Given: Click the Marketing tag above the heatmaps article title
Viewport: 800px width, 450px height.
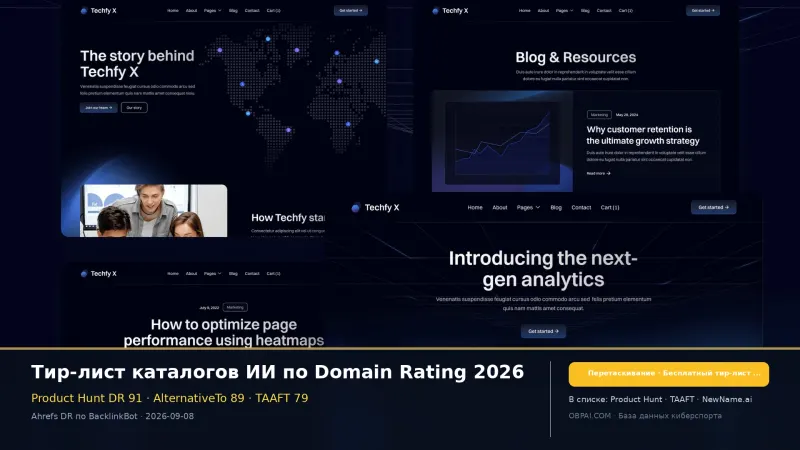Looking at the screenshot, I should click(x=235, y=307).
